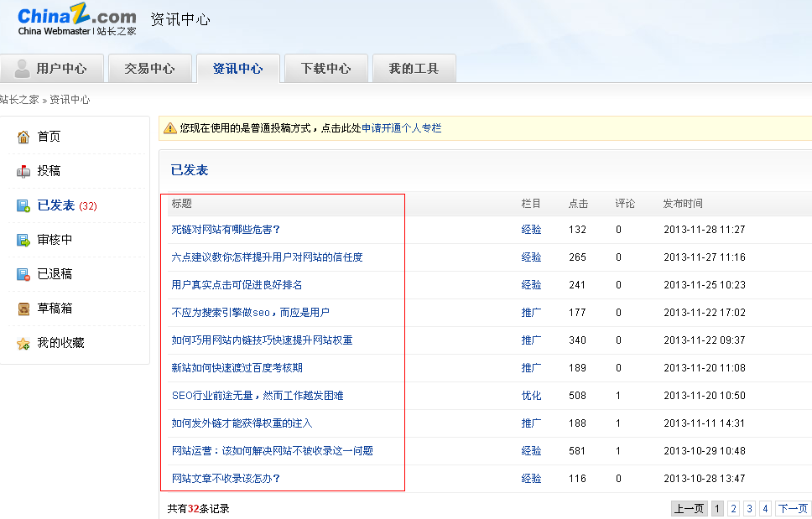Click the user avatar icon in 用户中心 tab
This screenshot has width=812, height=519.
22,69
